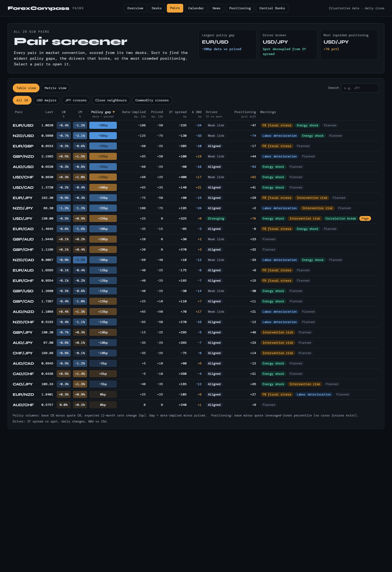Screen dimensions: 392x572
Task: Click the EUR/GBP −35bp policy gap cell
Action: click(x=103, y=146)
